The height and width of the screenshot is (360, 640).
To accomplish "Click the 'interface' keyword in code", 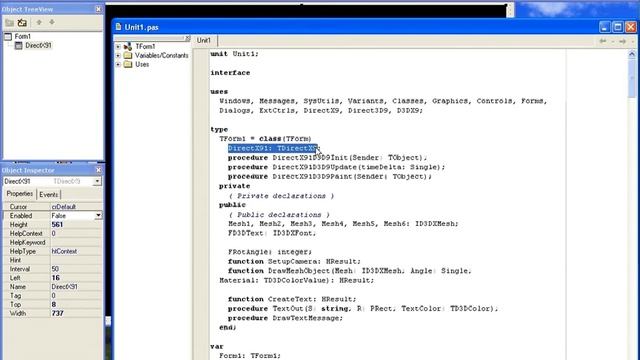I will pos(230,73).
